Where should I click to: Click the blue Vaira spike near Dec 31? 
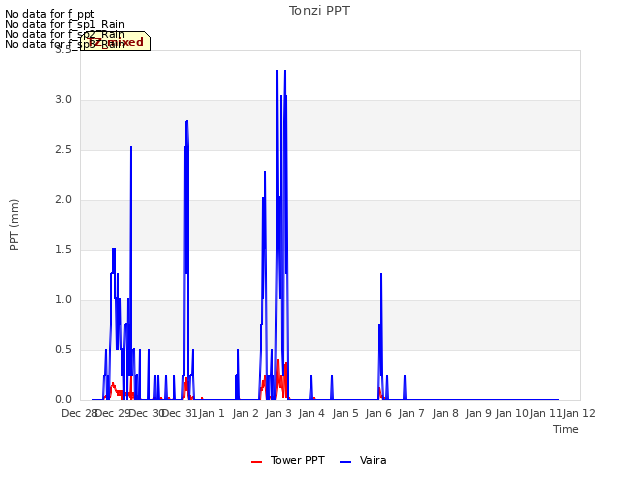tap(187, 122)
